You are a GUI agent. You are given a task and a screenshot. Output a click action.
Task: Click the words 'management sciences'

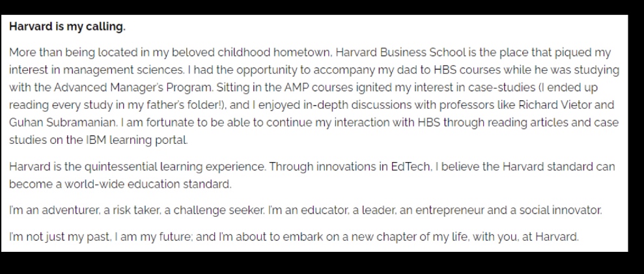123,70
